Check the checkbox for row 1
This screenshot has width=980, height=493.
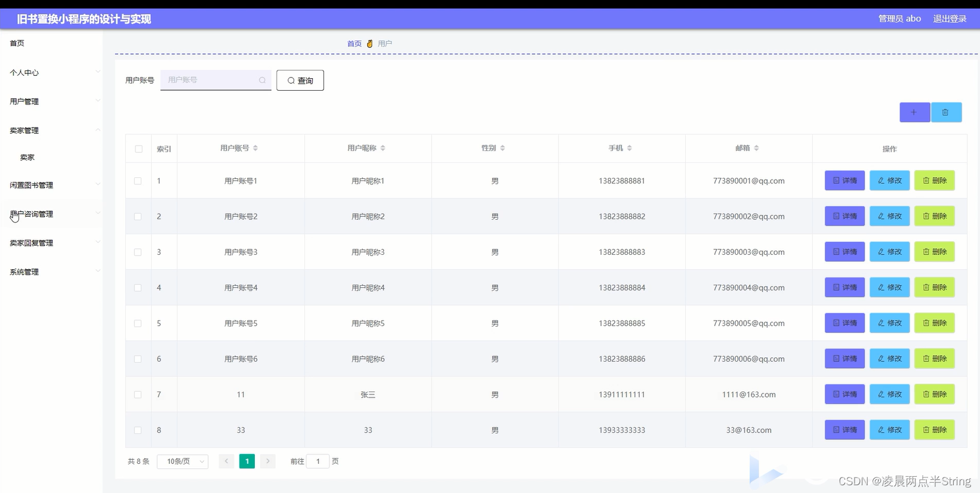tap(138, 181)
